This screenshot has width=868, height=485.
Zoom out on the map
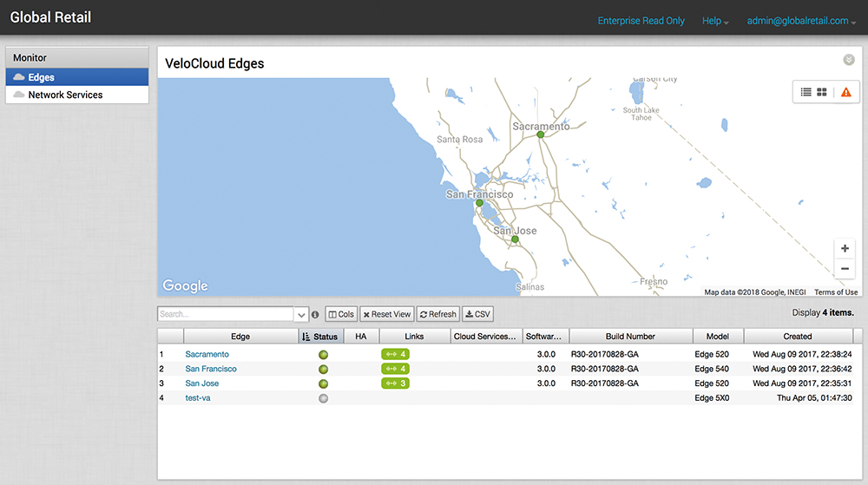point(845,269)
